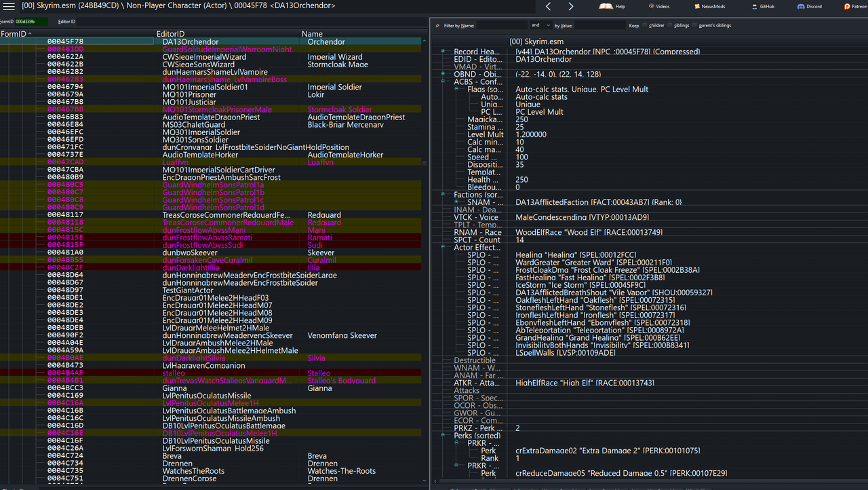Click the DA13AfflictedFaction value
The height and width of the screenshot is (490, 868).
[599, 202]
